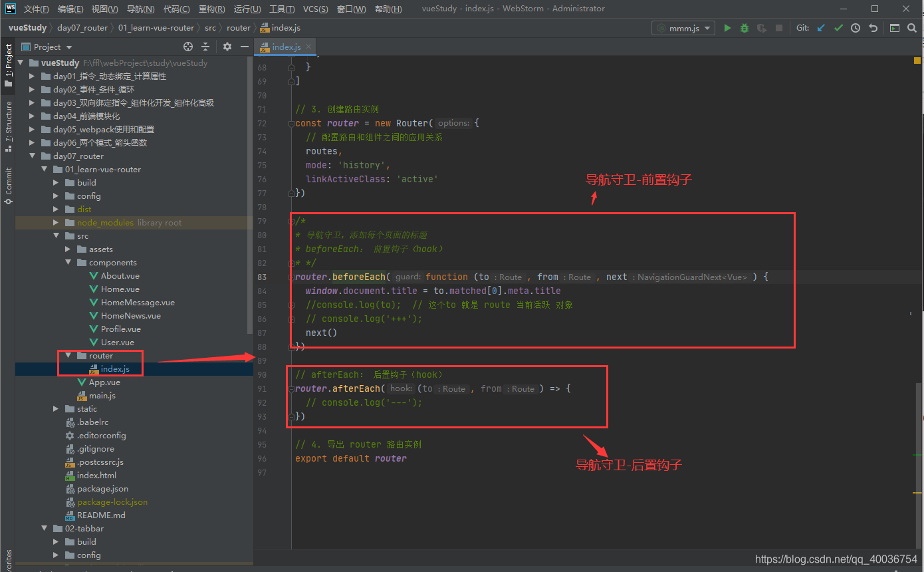The width and height of the screenshot is (924, 572).
Task: Commit changes using the Git checkmark icon
Action: pyautogui.click(x=838, y=28)
